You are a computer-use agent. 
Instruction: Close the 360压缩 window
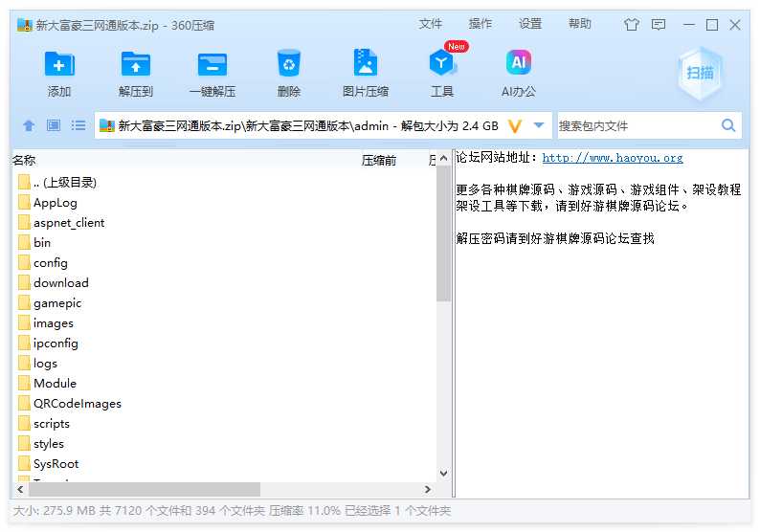point(735,24)
